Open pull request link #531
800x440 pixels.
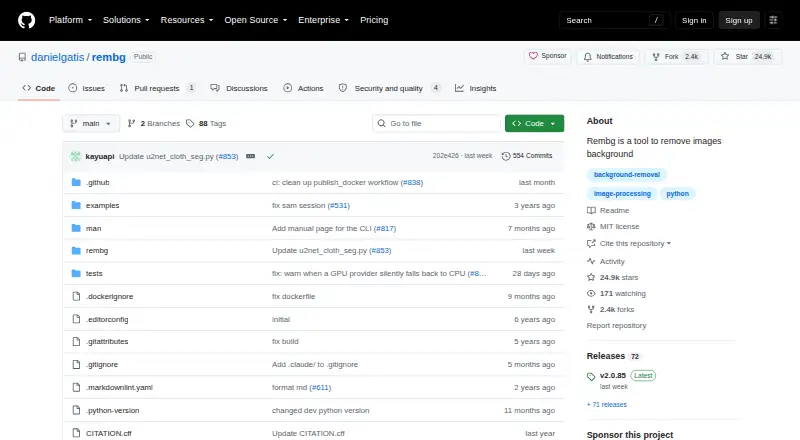click(338, 206)
